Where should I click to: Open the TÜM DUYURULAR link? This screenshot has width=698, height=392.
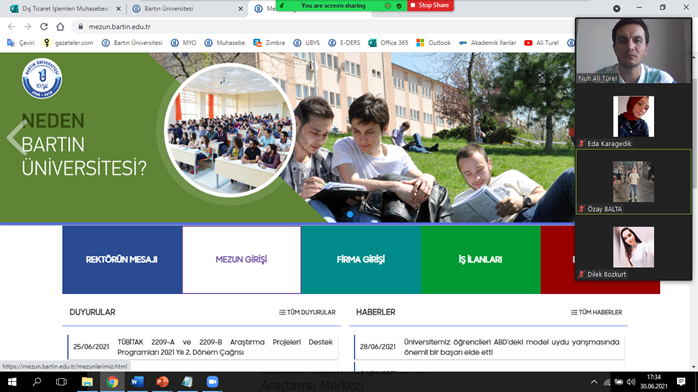(307, 312)
